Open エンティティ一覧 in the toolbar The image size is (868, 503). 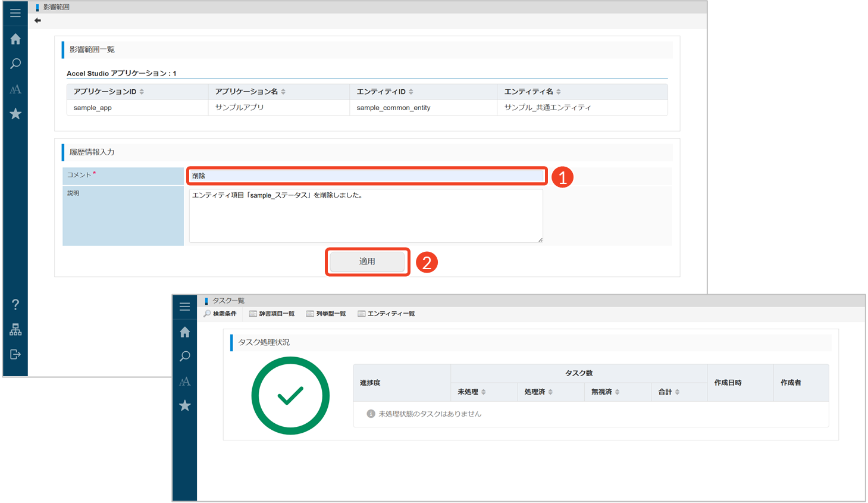click(386, 314)
